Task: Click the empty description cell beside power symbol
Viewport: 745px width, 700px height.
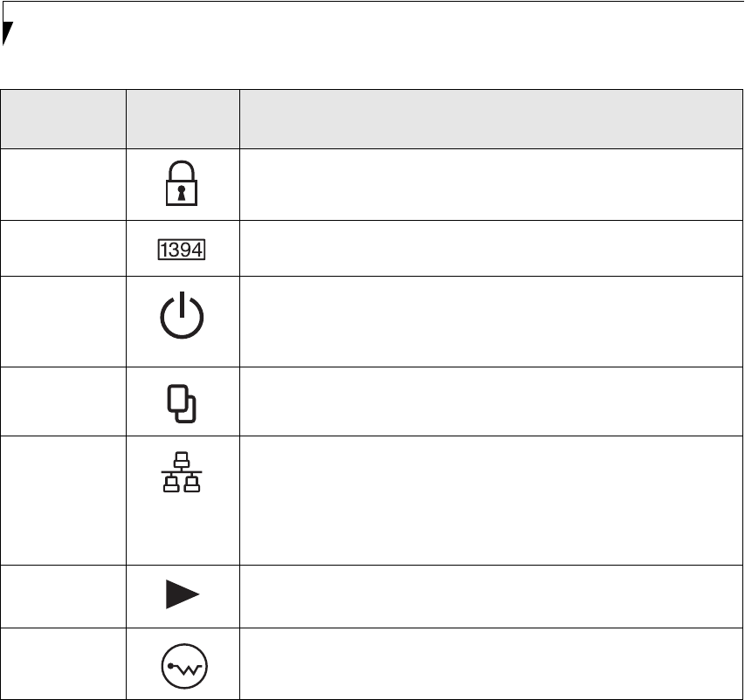Action: [487, 321]
